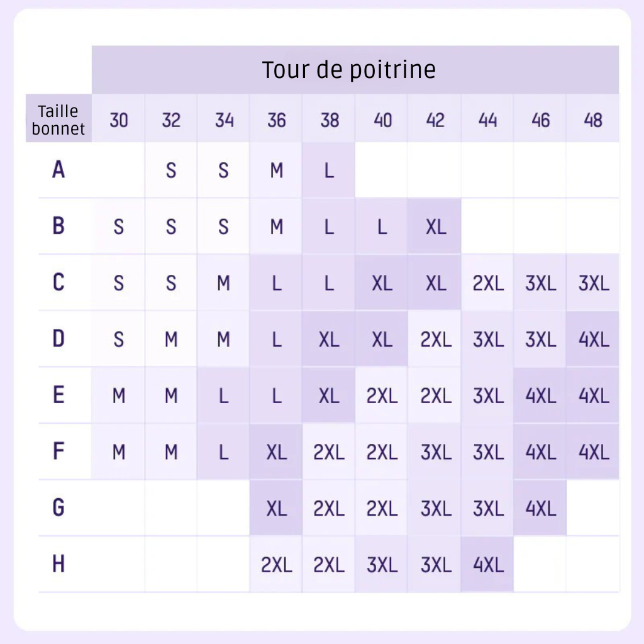Click the 2XL cell in row C
The height and width of the screenshot is (644, 644).
point(488,283)
